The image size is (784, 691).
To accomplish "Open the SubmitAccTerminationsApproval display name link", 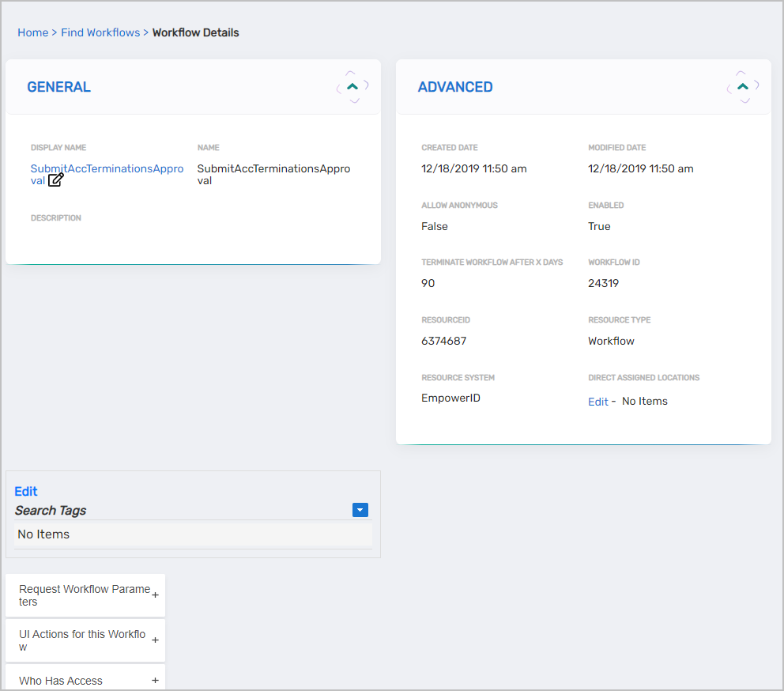I will (x=107, y=169).
